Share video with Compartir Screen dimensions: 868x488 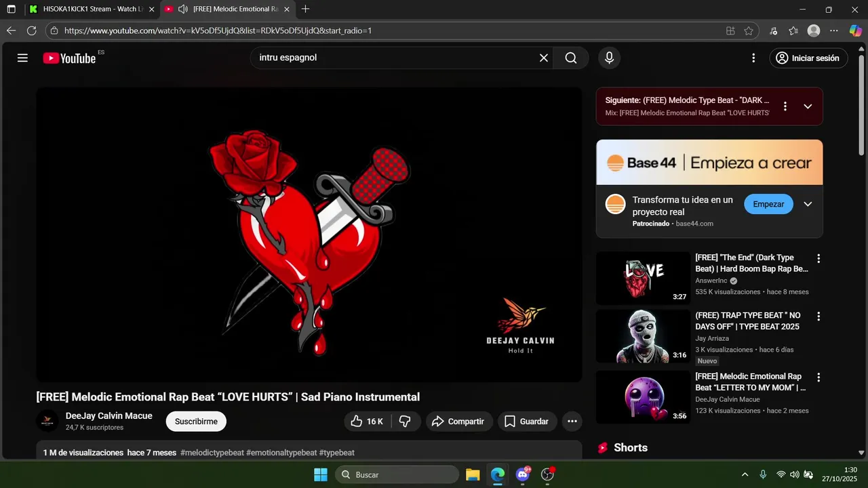tap(458, 422)
